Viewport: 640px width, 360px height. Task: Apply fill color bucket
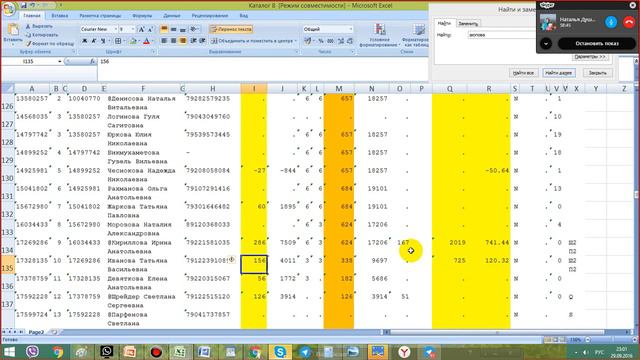click(132, 41)
